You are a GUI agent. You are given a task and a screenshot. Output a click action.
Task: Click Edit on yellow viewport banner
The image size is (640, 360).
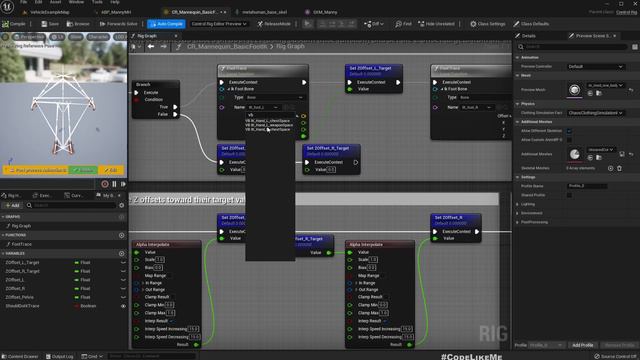pyautogui.click(x=111, y=170)
